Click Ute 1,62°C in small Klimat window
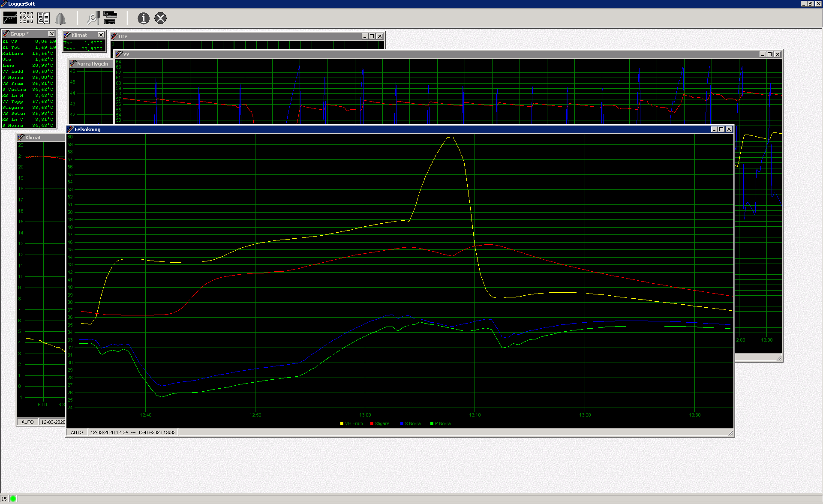The image size is (823, 504). click(84, 43)
